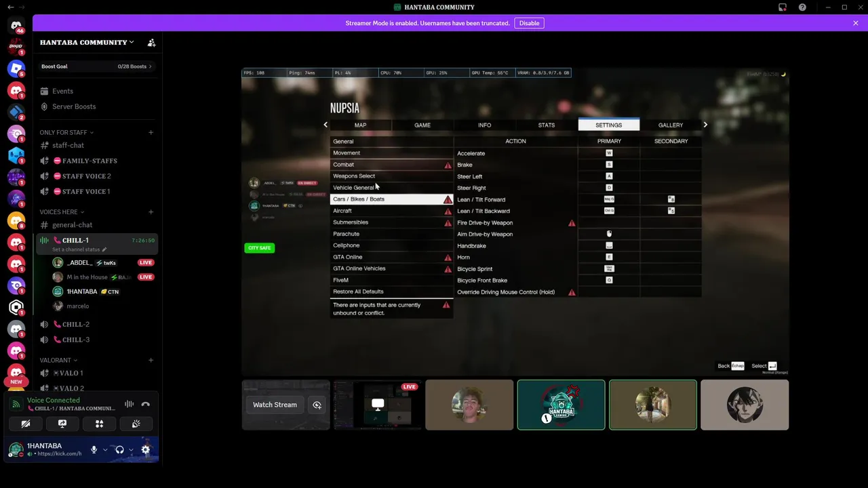Disable Streamer Mode via banner button
The height and width of the screenshot is (488, 868).
(529, 23)
